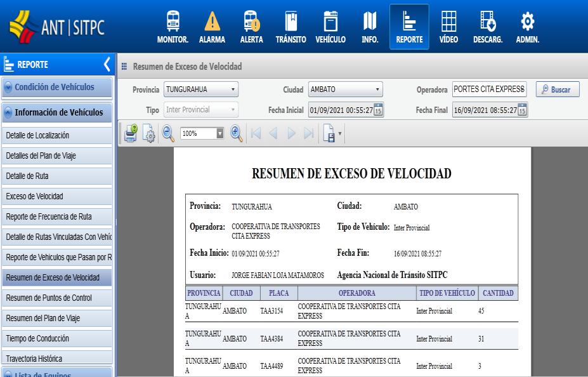588x377 pixels.
Task: Open the Fecha Final calendar picker
Action: pos(522,110)
